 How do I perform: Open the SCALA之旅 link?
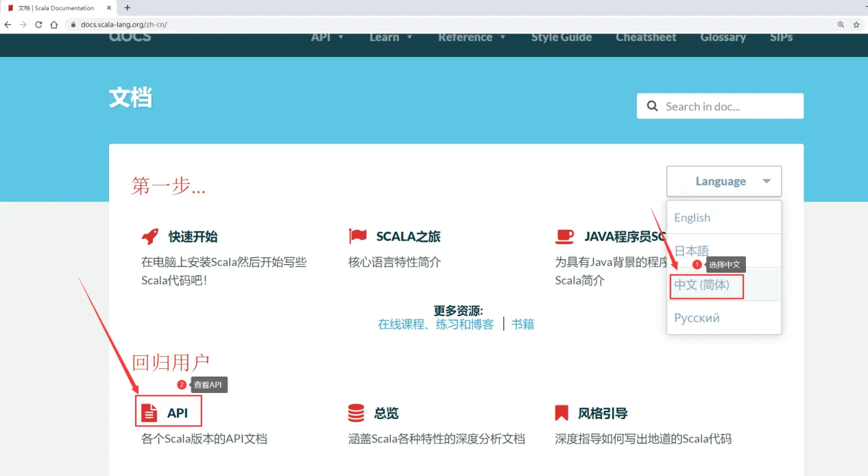pyautogui.click(x=409, y=237)
